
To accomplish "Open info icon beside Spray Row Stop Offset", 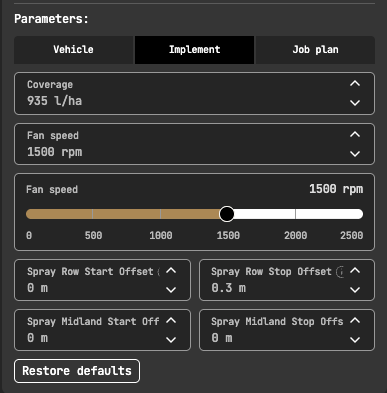I will click(340, 272).
